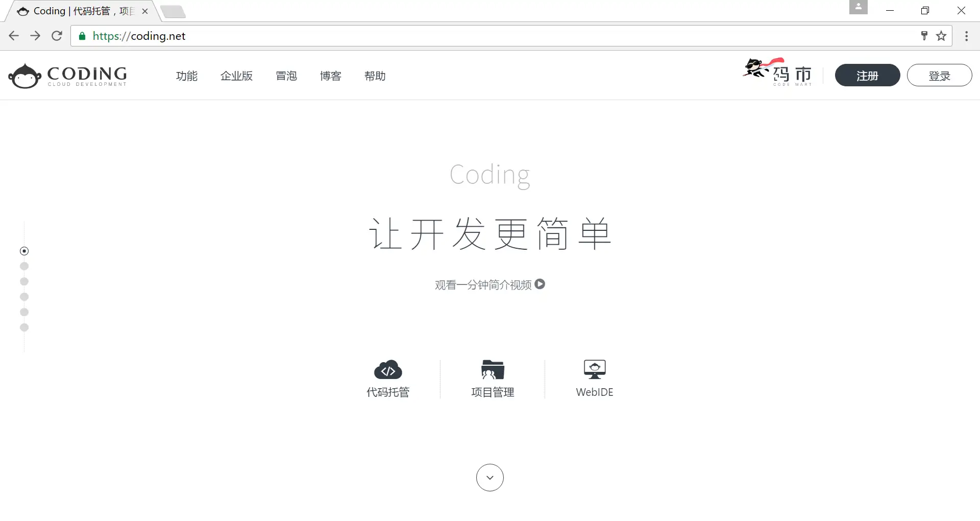Click the saved password key icon
The width and height of the screenshot is (980, 521).
pos(924,36)
